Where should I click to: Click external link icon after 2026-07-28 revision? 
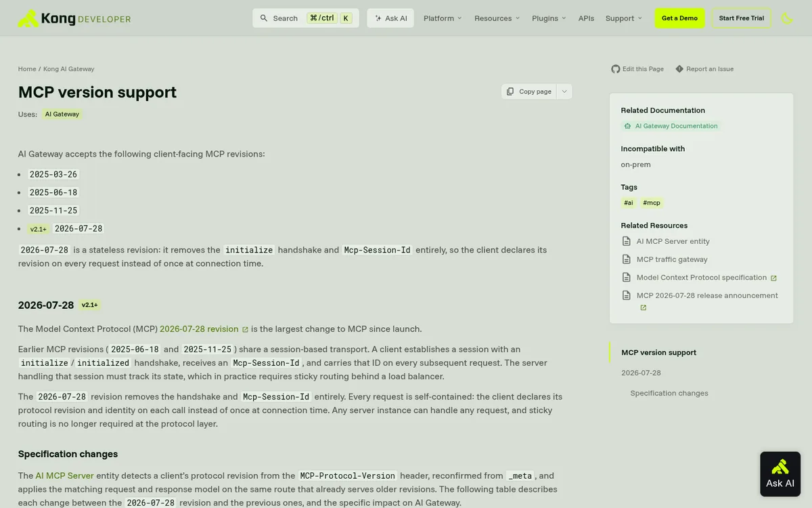[245, 330]
